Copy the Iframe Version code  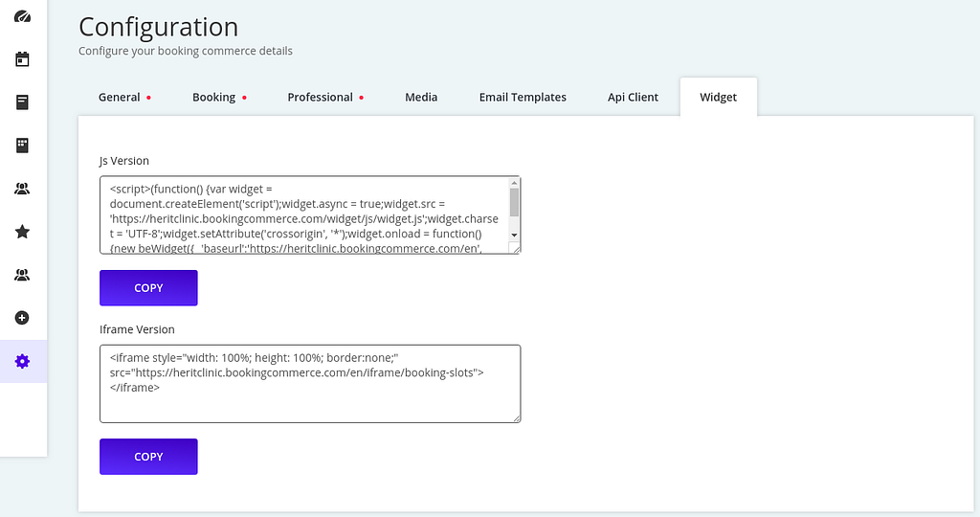point(148,457)
